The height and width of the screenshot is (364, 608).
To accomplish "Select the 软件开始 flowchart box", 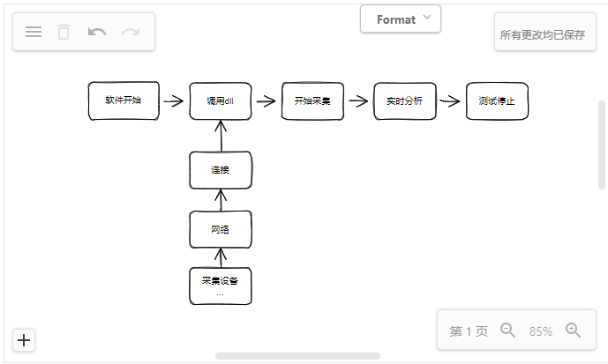I will click(x=124, y=100).
